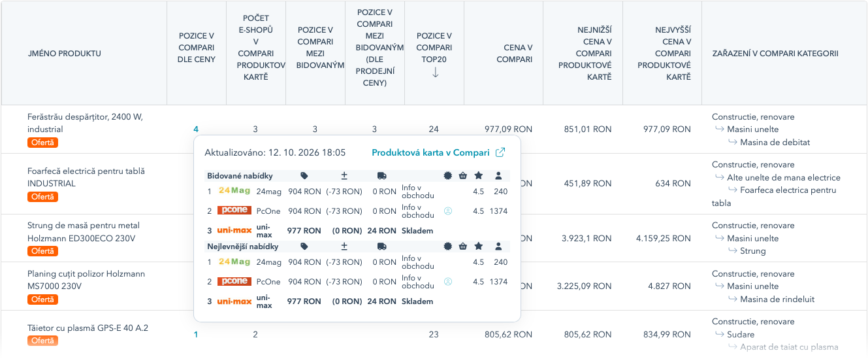Click the badge icon in Bidované nabídky header
The width and height of the screenshot is (868, 359).
[x=447, y=176]
